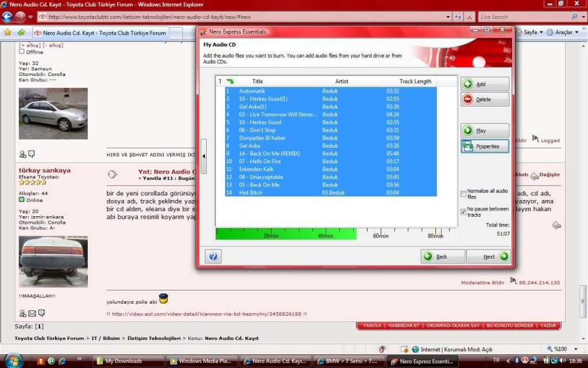Open track Properties in Nero
Image resolution: width=588 pixels, height=368 pixels.
(x=485, y=147)
